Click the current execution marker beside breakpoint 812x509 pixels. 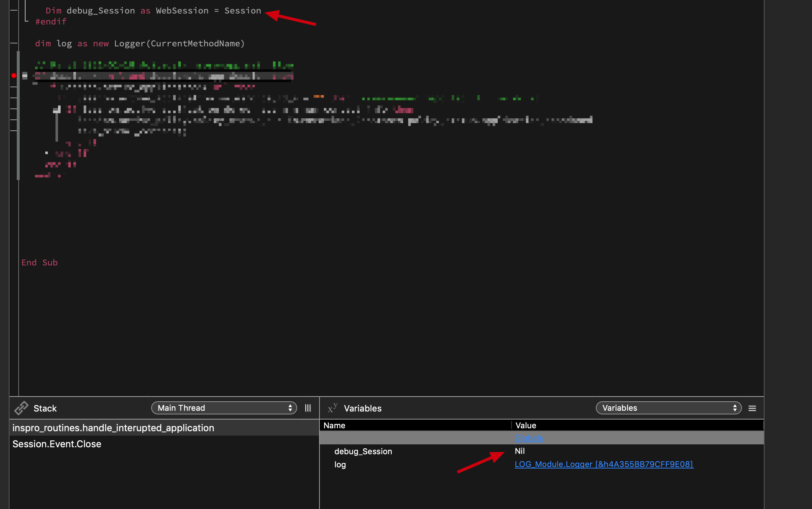coord(25,76)
